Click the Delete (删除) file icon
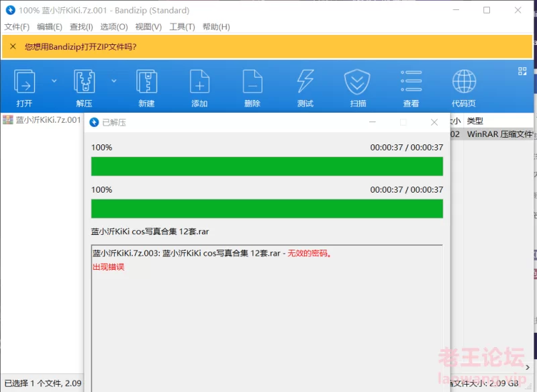This screenshot has width=537, height=392. click(x=252, y=81)
